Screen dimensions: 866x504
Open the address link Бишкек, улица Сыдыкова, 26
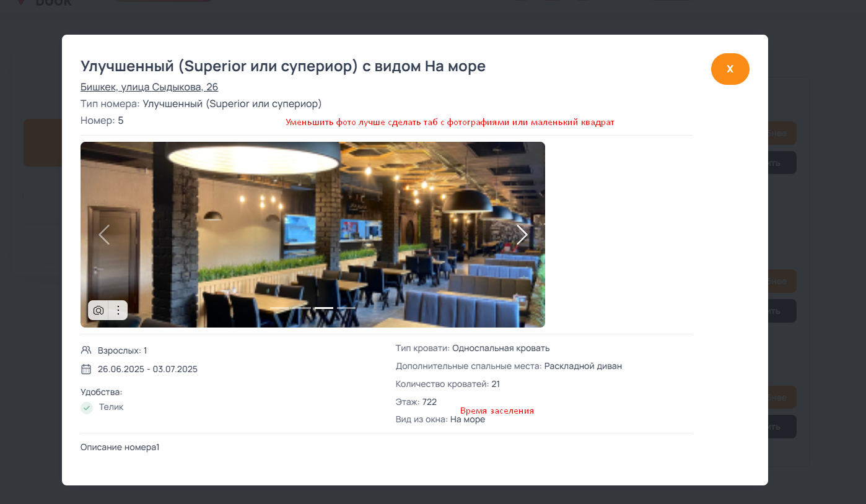click(x=149, y=87)
